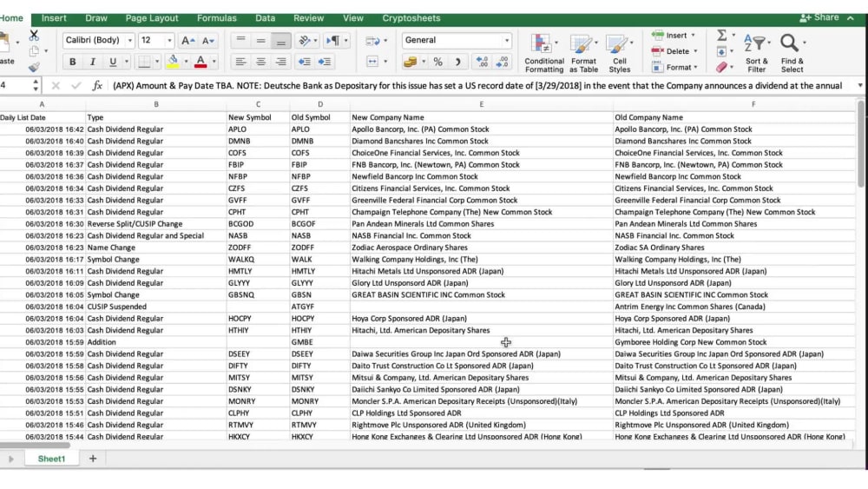This screenshot has height=489, width=868.
Task: Increase decimal places
Action: click(482, 62)
